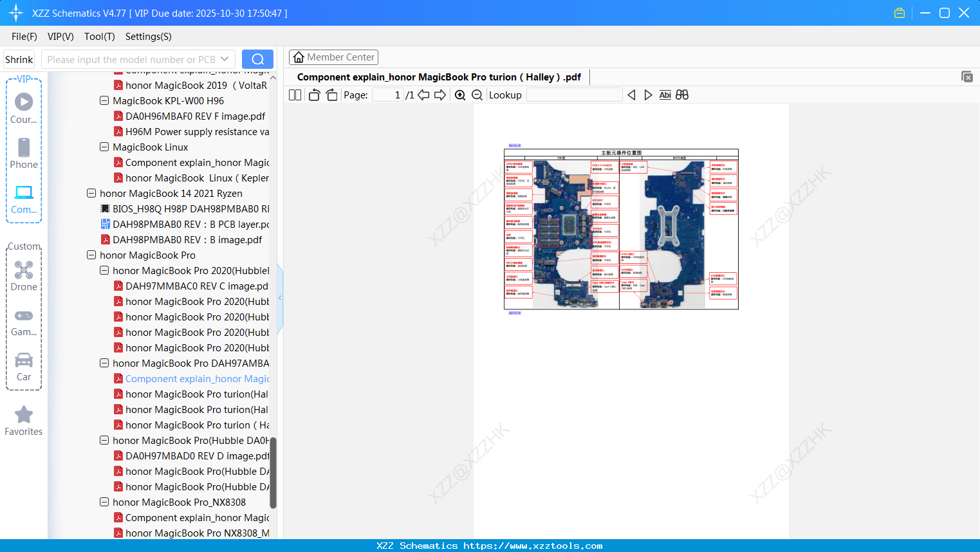Image resolution: width=980 pixels, height=552 pixels.
Task: Collapse honor MagicBook Pro DAH97AMBA folder
Action: pyautogui.click(x=104, y=363)
